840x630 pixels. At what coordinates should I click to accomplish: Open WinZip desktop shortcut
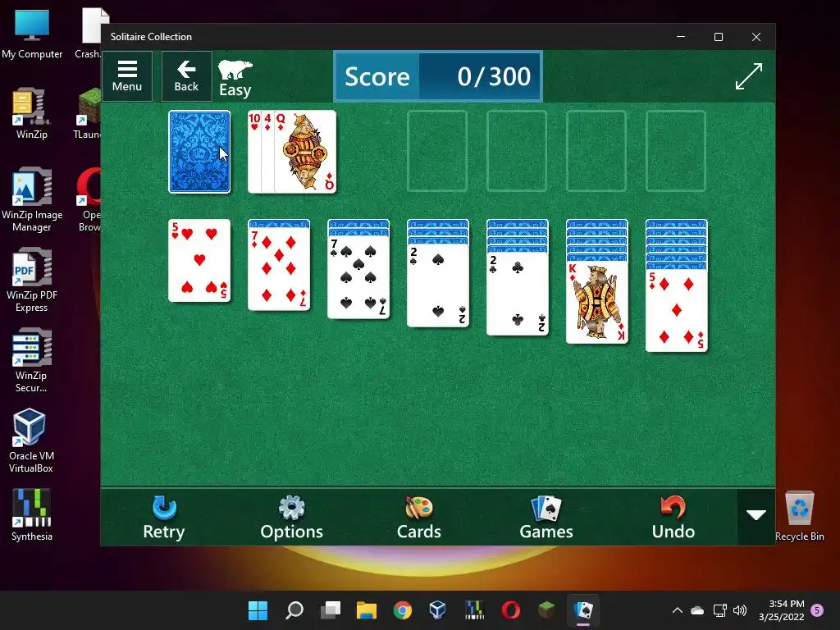coord(32,114)
